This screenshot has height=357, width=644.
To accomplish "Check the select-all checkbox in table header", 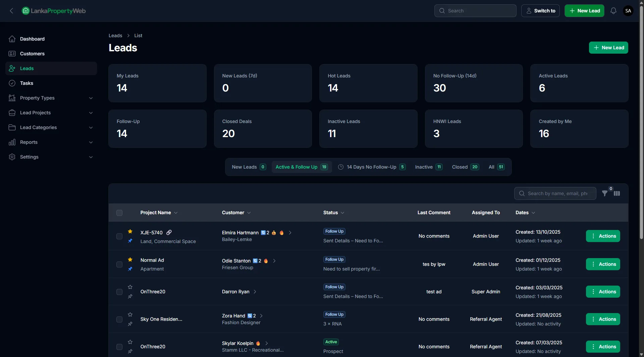I will (119, 213).
